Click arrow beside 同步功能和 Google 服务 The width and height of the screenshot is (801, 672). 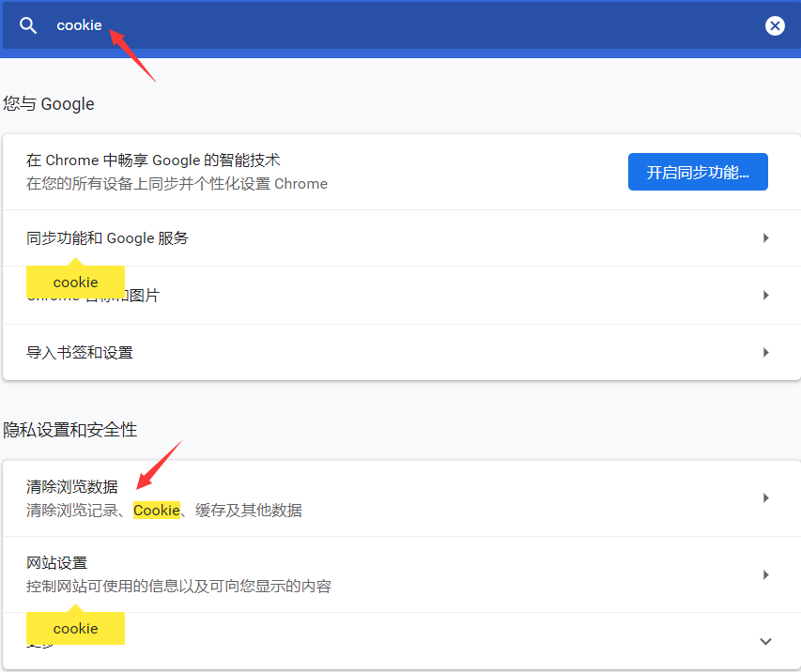click(765, 238)
